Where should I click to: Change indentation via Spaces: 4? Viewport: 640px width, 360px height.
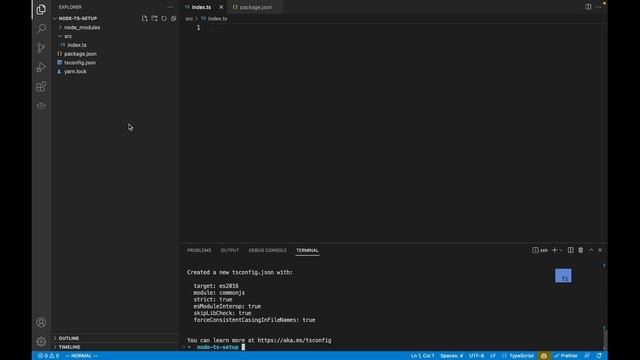tap(451, 356)
